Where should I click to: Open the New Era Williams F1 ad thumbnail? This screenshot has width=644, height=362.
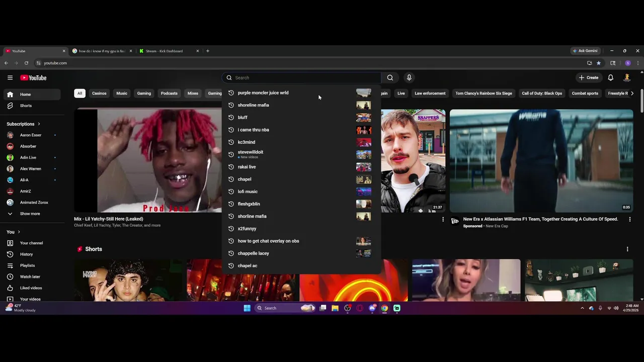point(541,160)
